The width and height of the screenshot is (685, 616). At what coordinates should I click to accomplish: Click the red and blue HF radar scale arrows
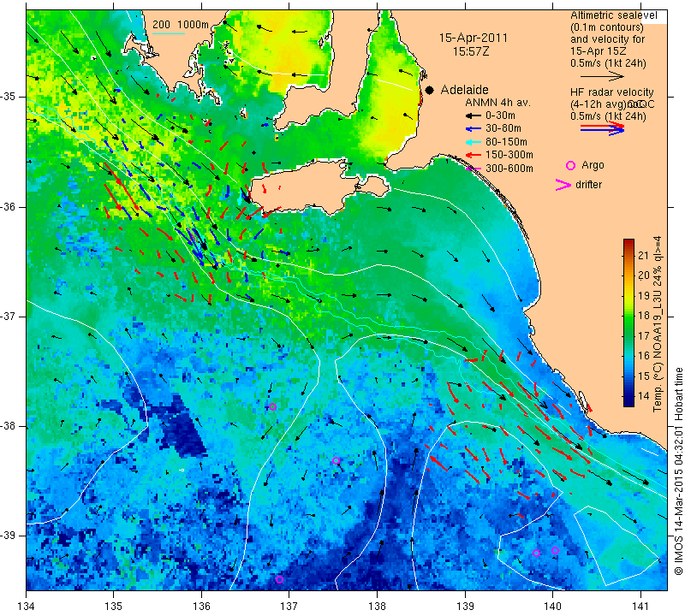pos(603,127)
